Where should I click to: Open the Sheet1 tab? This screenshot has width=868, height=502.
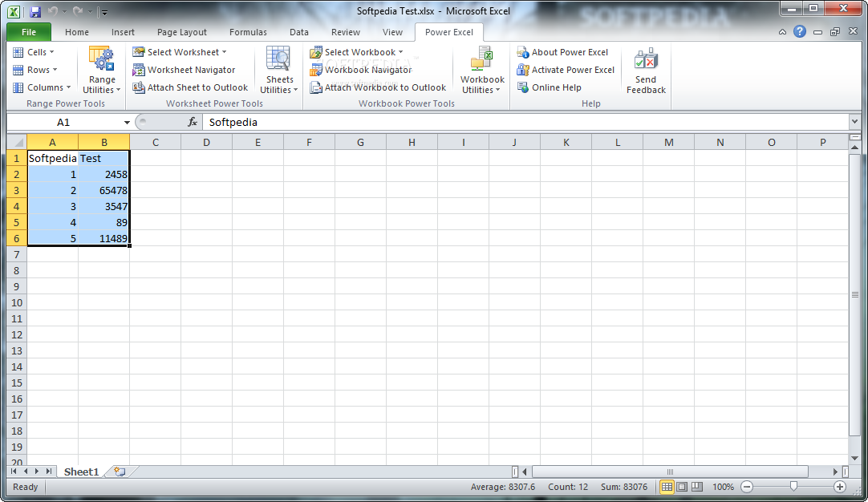[81, 472]
